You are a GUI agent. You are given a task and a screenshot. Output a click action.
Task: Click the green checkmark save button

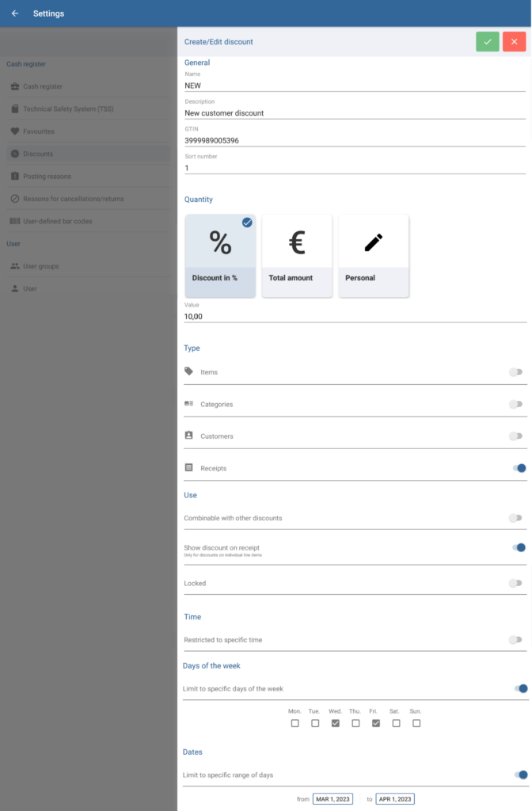tap(487, 42)
